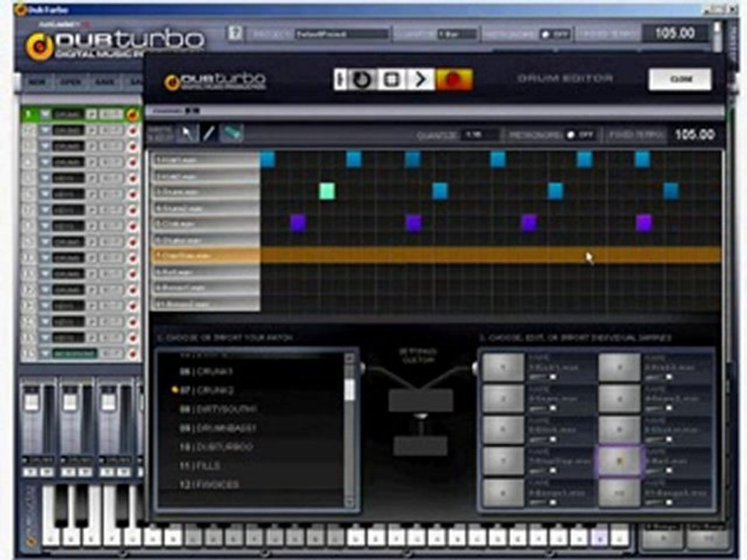Trigger the Kick2 sample pad 2

[619, 368]
